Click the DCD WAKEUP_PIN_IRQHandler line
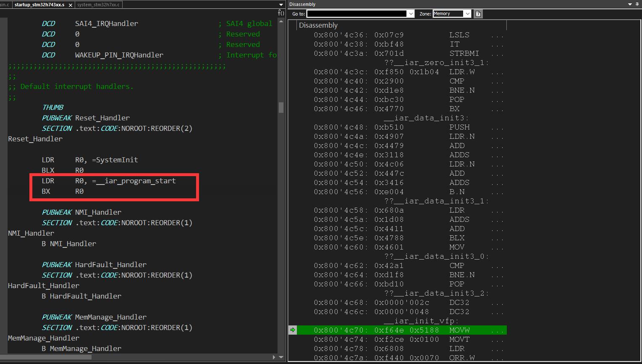This screenshot has width=642, height=364. pos(102,55)
